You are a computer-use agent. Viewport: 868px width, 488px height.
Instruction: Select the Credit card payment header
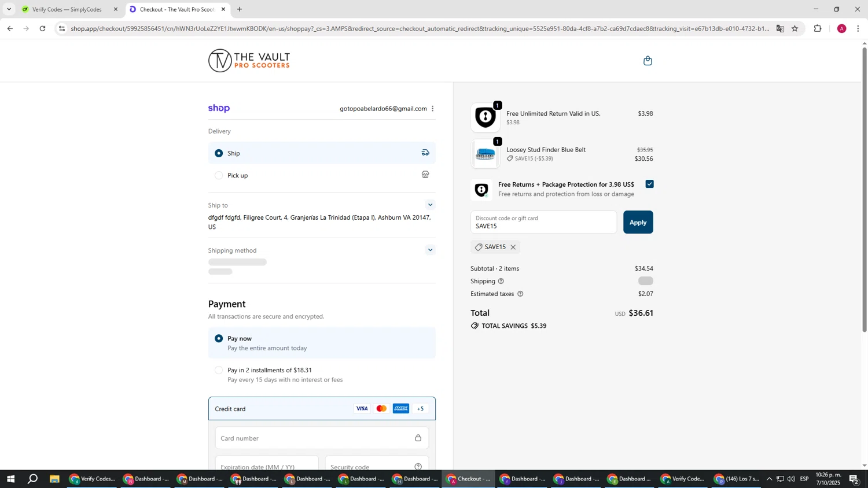322,409
